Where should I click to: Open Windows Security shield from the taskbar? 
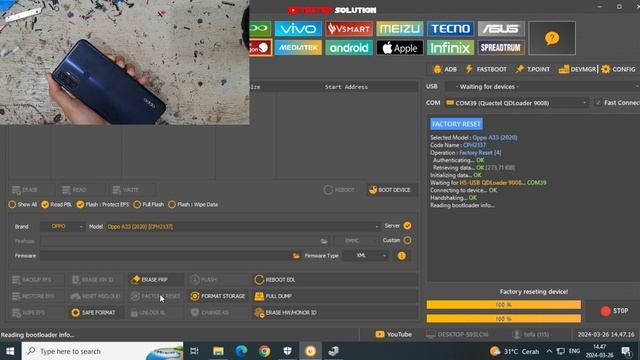pos(287,351)
